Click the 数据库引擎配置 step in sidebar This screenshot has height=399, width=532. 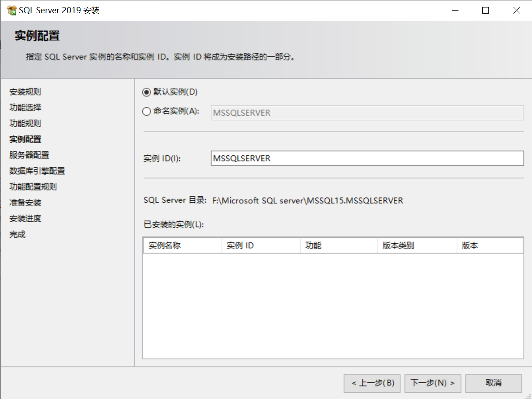[37, 171]
